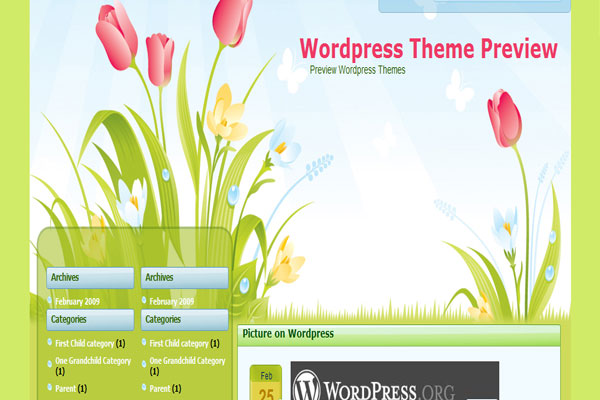600x400 pixels.
Task: Open First Child category in right column
Action: (x=179, y=343)
